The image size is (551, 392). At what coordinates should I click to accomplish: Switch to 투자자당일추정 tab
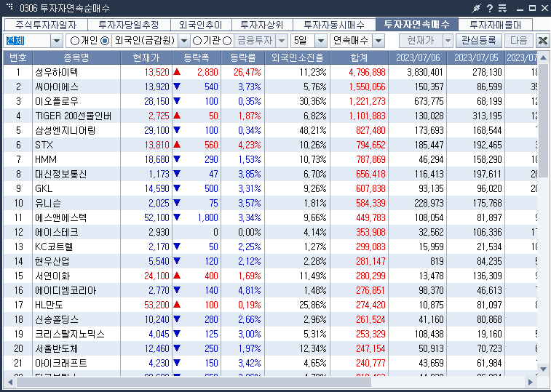(x=129, y=25)
